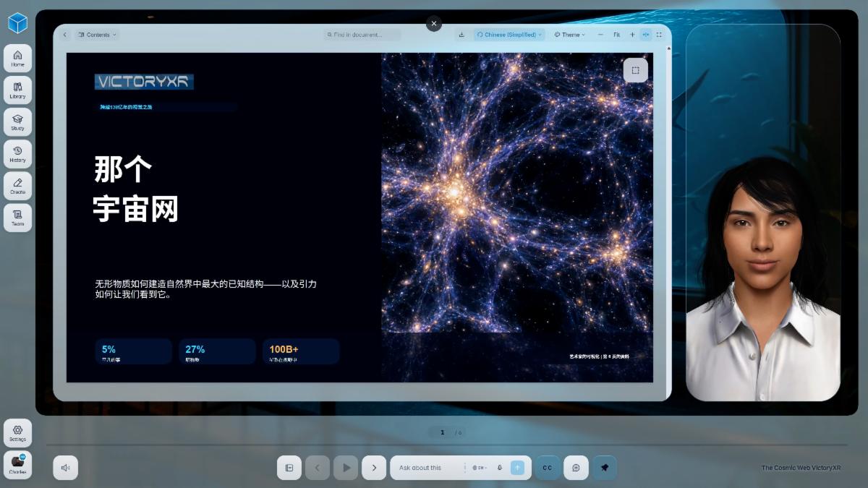The width and height of the screenshot is (868, 488).
Task: Open the Team section
Action: pos(17,218)
